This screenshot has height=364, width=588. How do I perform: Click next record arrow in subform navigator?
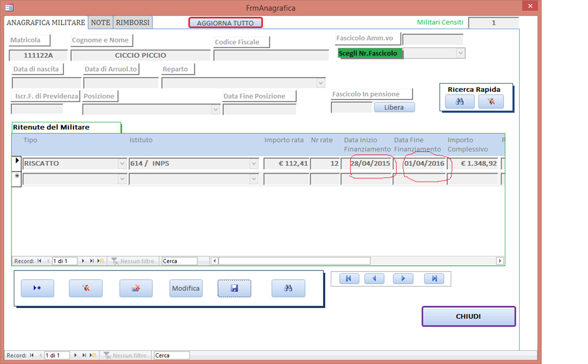coord(83,261)
